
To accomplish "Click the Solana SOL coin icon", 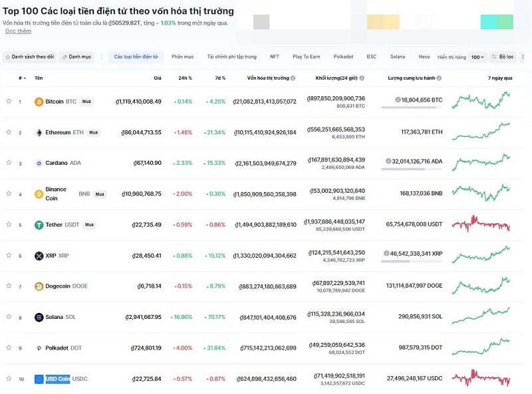I will click(38, 316).
